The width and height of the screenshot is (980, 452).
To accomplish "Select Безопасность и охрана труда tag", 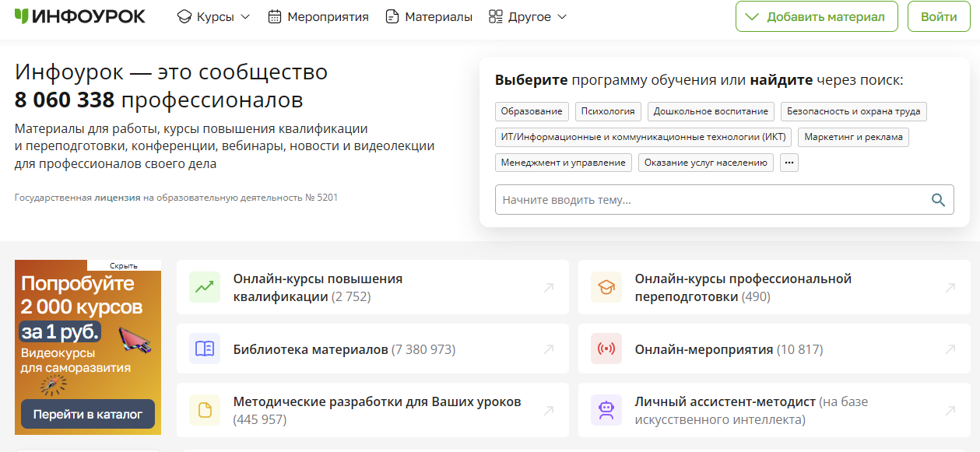I will point(854,111).
